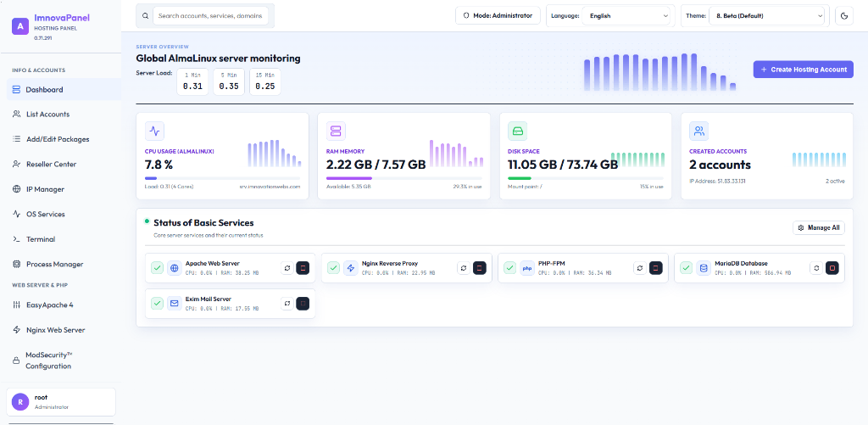Restart Nginx Reverse Proxy
Screen dimensions: 868x425
pyautogui.click(x=464, y=268)
